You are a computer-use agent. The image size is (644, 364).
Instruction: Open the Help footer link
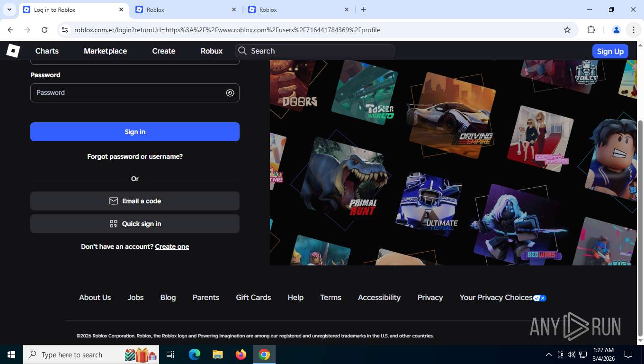click(x=295, y=298)
